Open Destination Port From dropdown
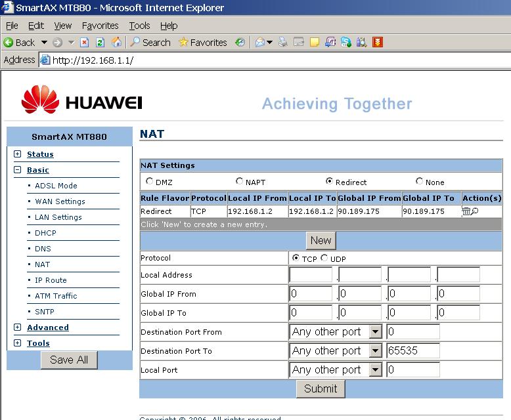The height and width of the screenshot is (420, 511). pos(375,332)
